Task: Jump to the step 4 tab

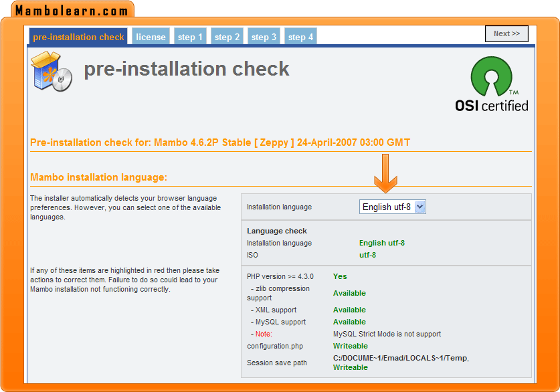Action: 300,37
